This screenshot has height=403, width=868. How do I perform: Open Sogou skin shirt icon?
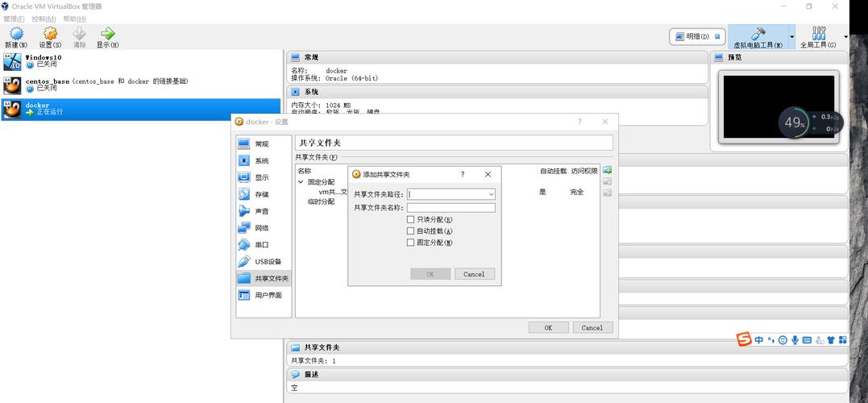pyautogui.click(x=832, y=340)
